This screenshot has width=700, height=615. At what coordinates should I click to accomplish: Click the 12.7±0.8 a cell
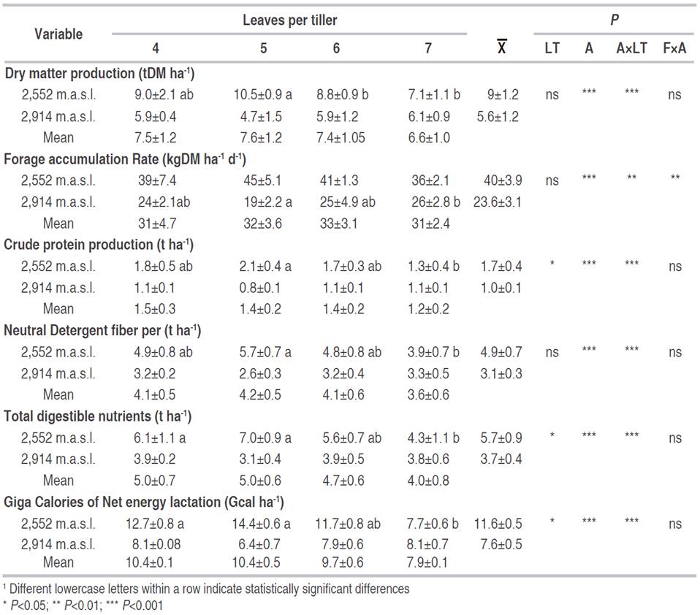[156, 524]
